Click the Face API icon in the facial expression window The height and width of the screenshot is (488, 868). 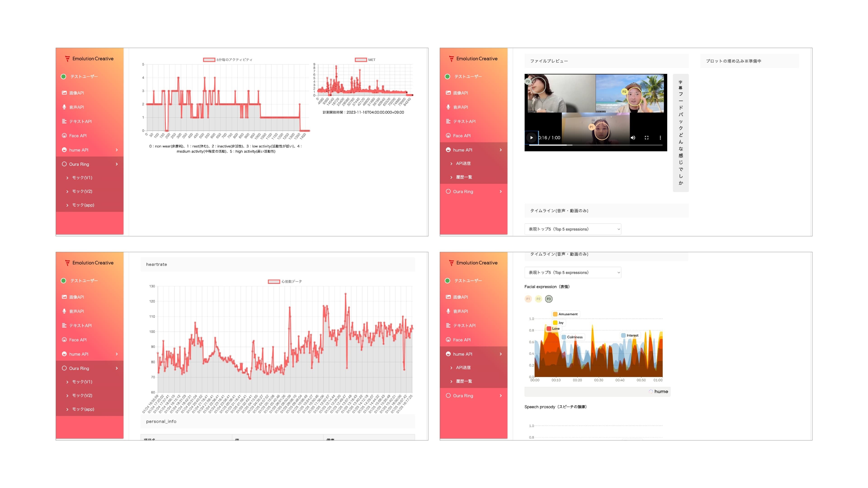pos(448,340)
